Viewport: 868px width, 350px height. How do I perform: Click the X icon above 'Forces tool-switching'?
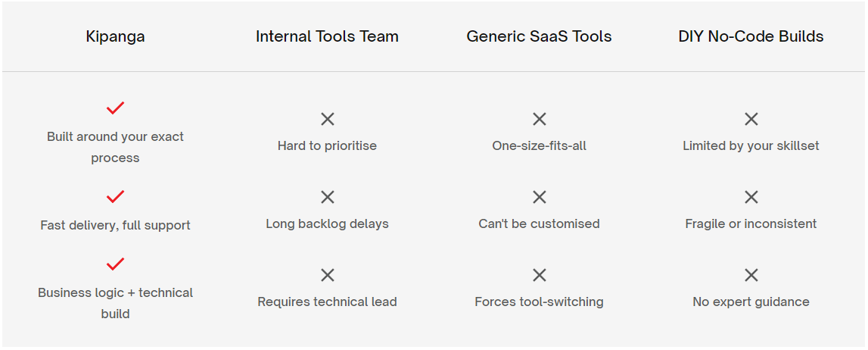coord(539,275)
